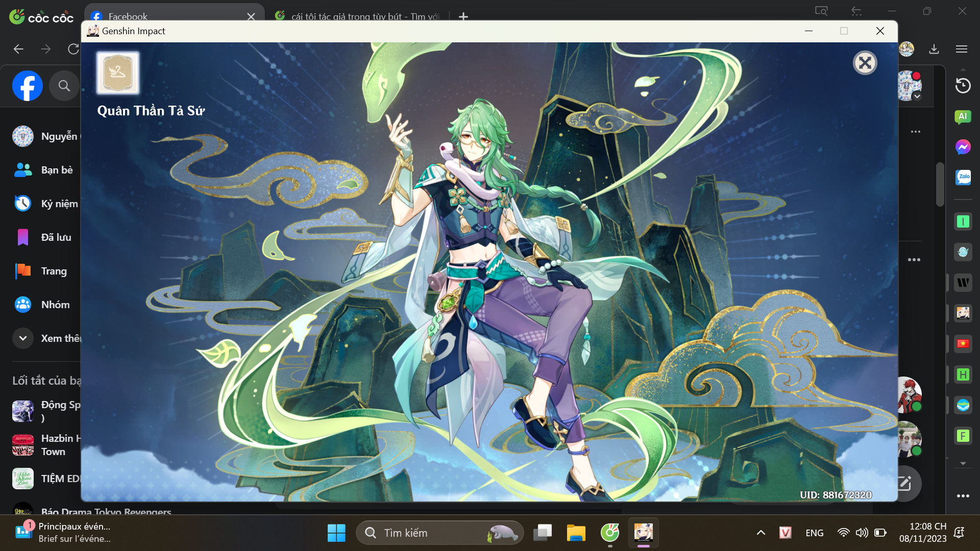Open Zalo in Cốc Cốc sidebar
980x551 pixels.
[x=963, y=177]
